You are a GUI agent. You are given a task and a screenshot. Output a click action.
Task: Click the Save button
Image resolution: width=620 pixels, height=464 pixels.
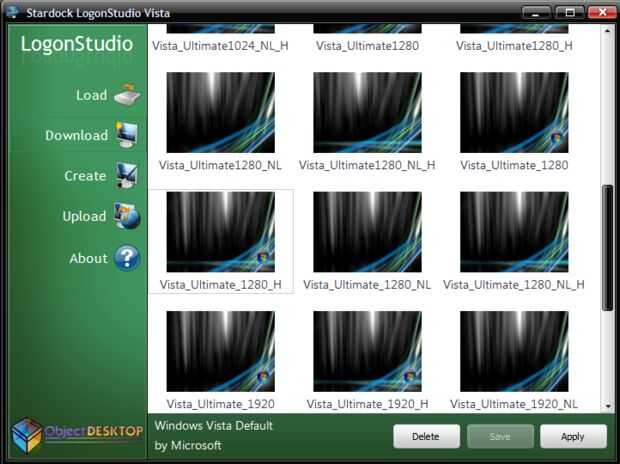(500, 436)
